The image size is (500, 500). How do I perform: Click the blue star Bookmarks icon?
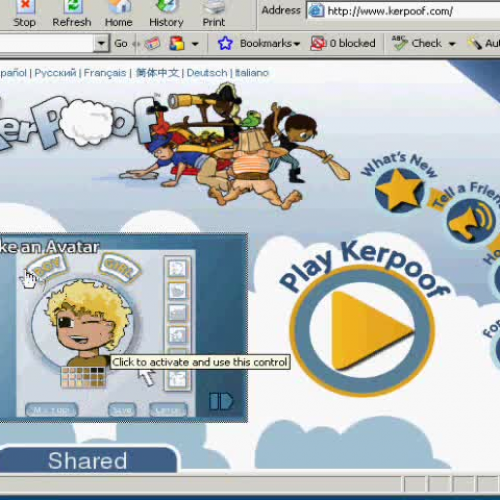[x=225, y=43]
